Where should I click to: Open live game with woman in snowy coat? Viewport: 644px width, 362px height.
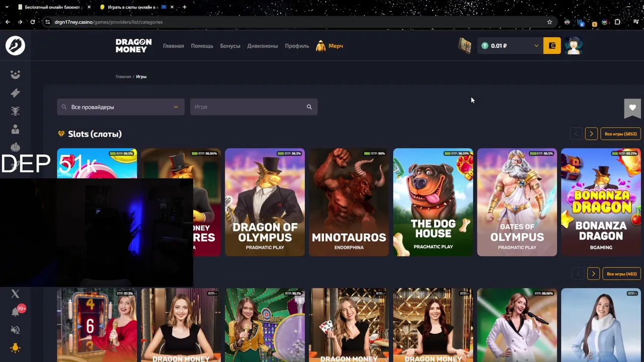pyautogui.click(x=601, y=325)
